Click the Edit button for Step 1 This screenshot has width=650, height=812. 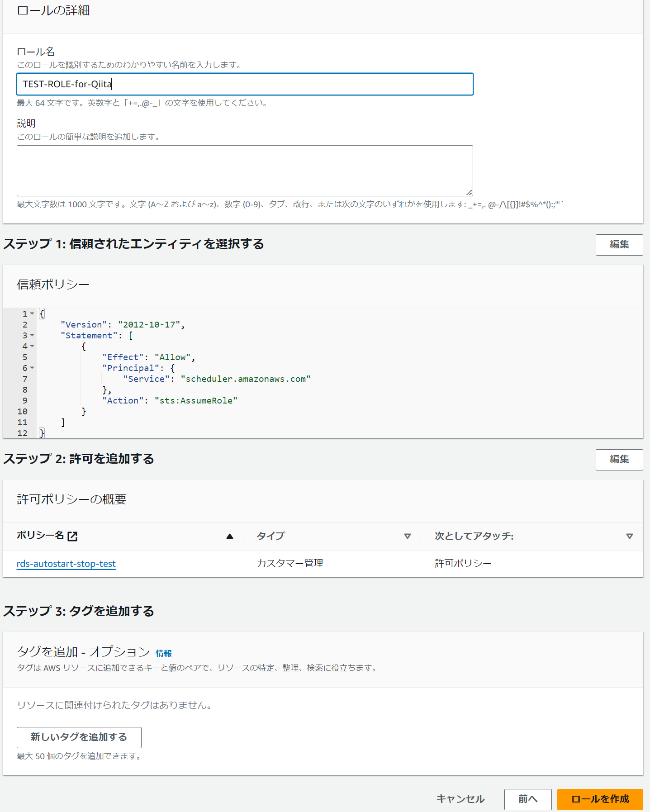tap(619, 245)
